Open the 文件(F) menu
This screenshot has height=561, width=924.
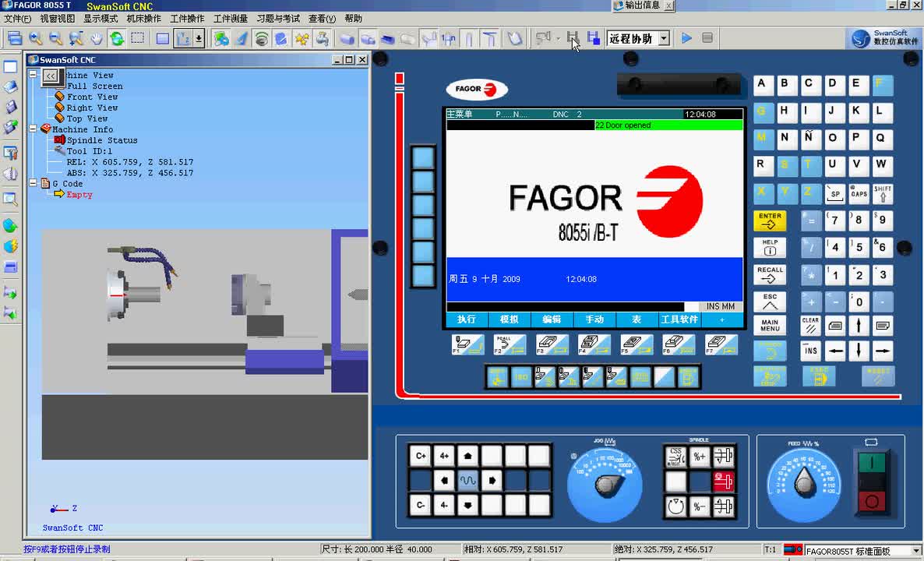coord(17,19)
